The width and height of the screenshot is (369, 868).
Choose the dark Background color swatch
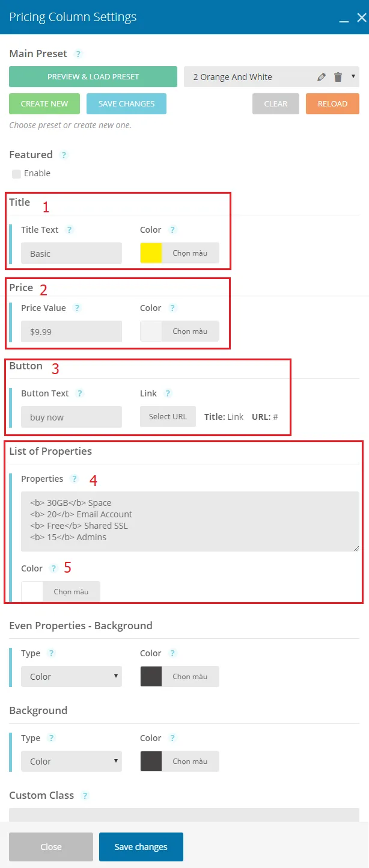(151, 762)
